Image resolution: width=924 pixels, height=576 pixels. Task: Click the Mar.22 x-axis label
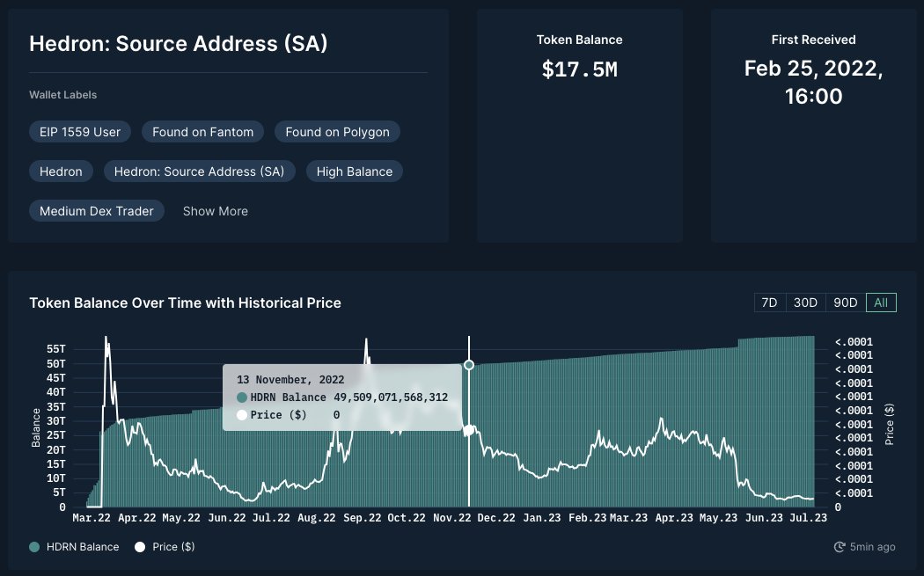92,518
